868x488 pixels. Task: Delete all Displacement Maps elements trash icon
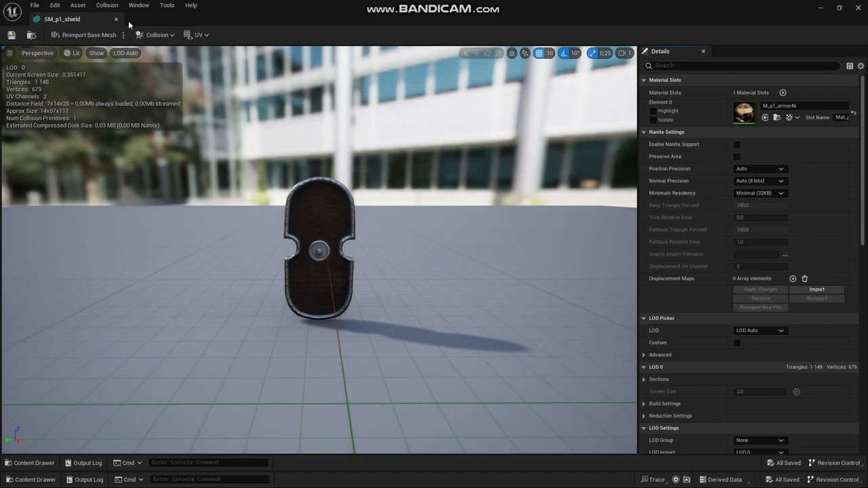pyautogui.click(x=805, y=279)
